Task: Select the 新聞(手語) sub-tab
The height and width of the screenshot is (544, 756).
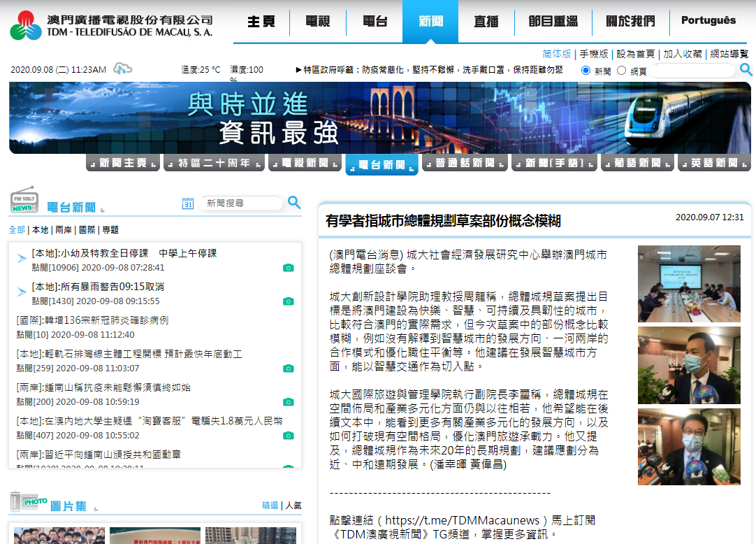Action: (555, 163)
